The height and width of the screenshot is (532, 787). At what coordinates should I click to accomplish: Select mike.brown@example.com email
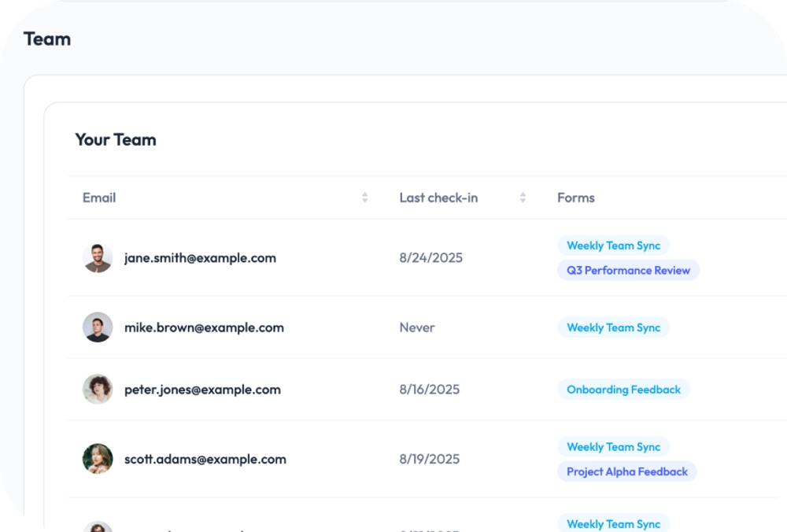(204, 327)
